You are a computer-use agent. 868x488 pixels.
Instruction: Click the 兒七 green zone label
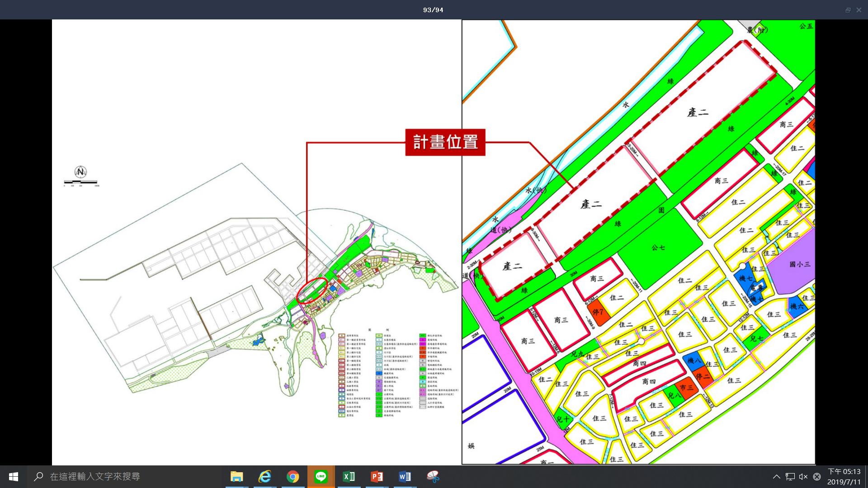756,338
